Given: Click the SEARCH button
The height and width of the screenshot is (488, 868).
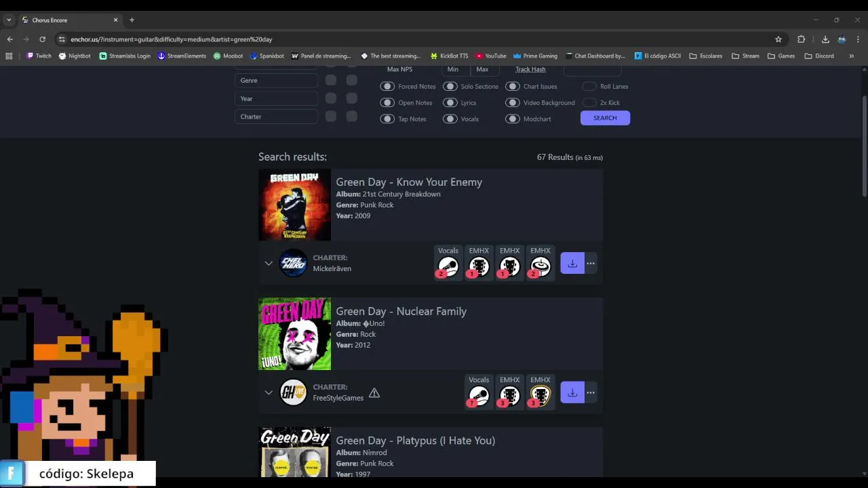Looking at the screenshot, I should pyautogui.click(x=605, y=118).
